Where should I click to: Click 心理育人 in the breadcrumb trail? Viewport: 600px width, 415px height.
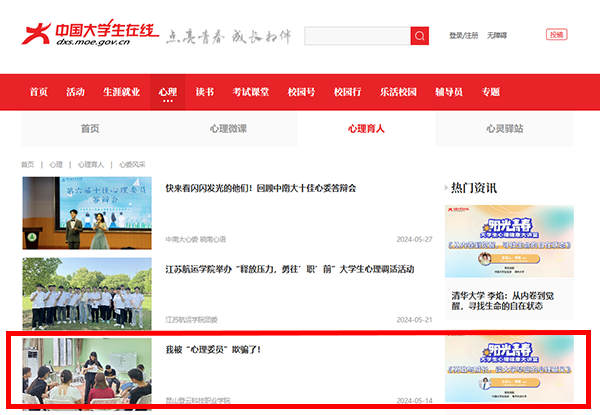click(x=90, y=164)
